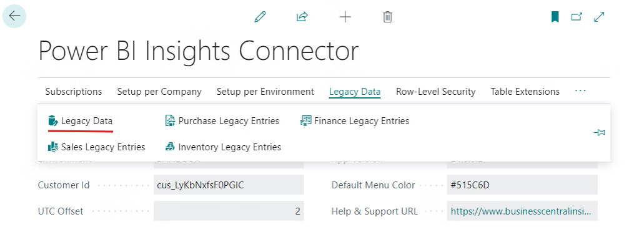The height and width of the screenshot is (227, 644).
Task: Click the Power BI Insights Connector title
Action: pyautogui.click(x=199, y=52)
